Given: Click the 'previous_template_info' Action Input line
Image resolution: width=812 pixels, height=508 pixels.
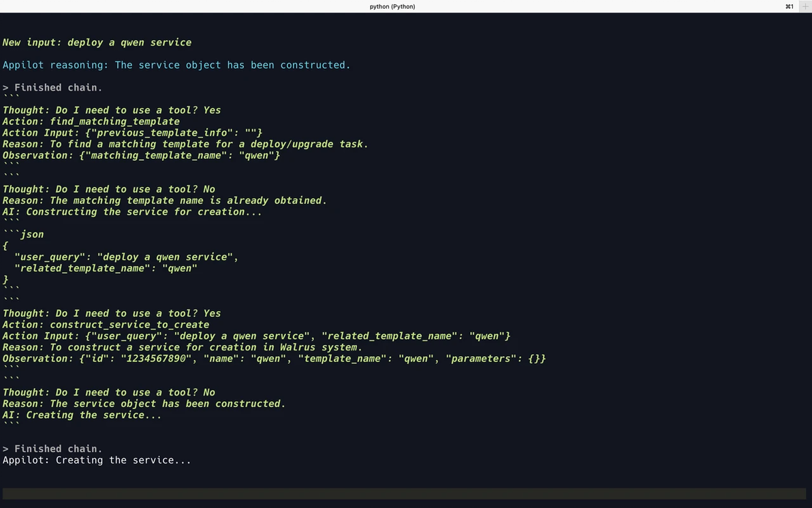Looking at the screenshot, I should 132,133.
